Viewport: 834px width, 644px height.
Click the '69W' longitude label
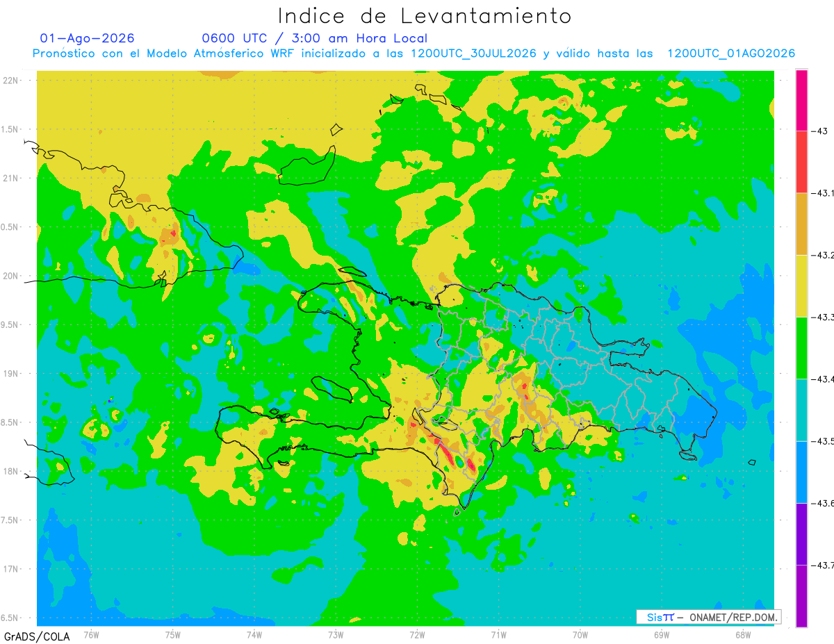(x=661, y=634)
